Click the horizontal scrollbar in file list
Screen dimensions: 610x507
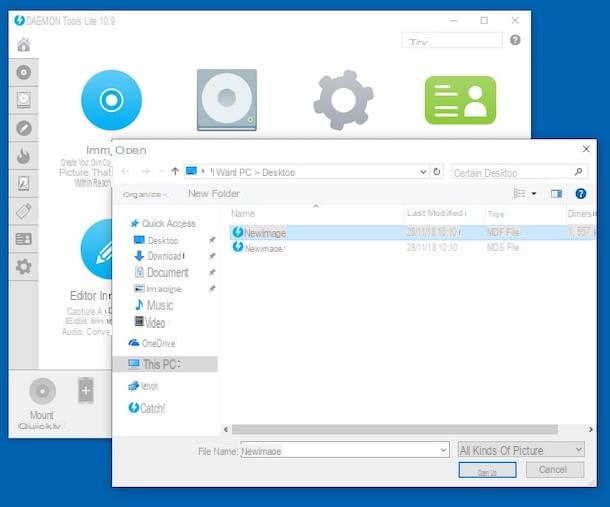click(395, 429)
